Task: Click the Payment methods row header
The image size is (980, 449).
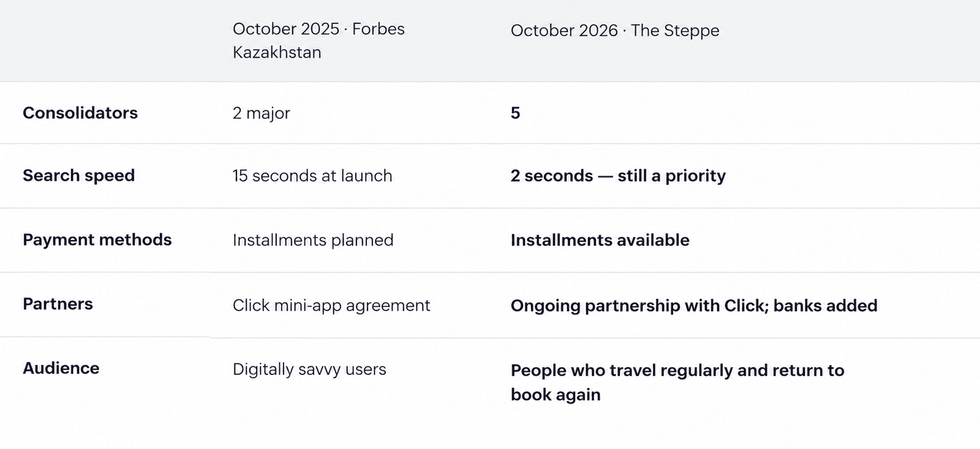Action: click(97, 240)
